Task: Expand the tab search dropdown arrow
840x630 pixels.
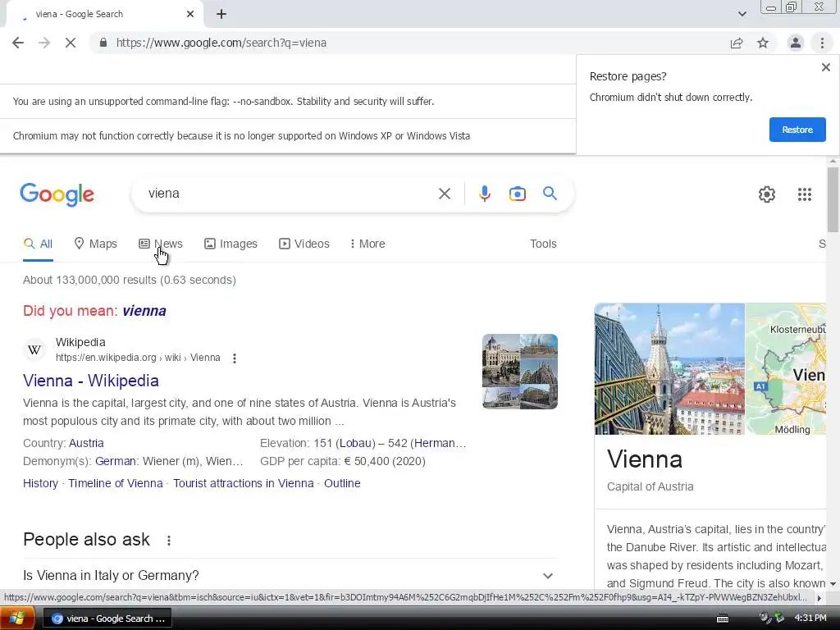Action: click(742, 14)
